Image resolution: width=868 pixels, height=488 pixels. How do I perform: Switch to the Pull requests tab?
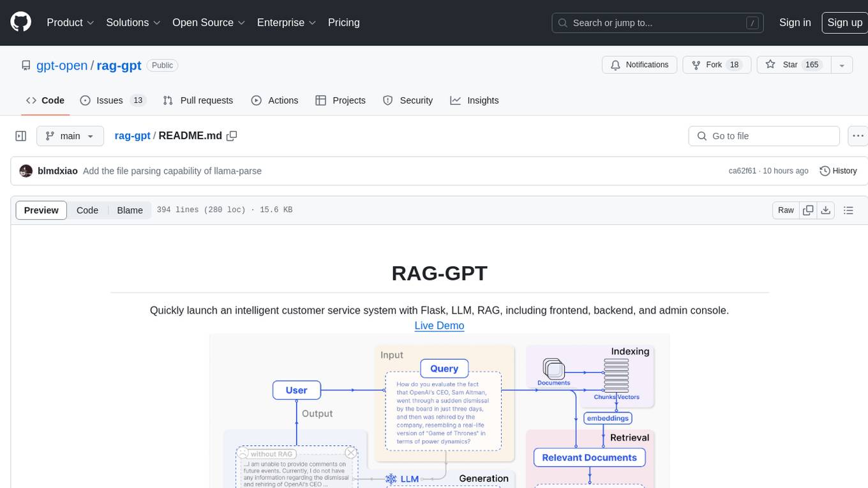(x=198, y=100)
